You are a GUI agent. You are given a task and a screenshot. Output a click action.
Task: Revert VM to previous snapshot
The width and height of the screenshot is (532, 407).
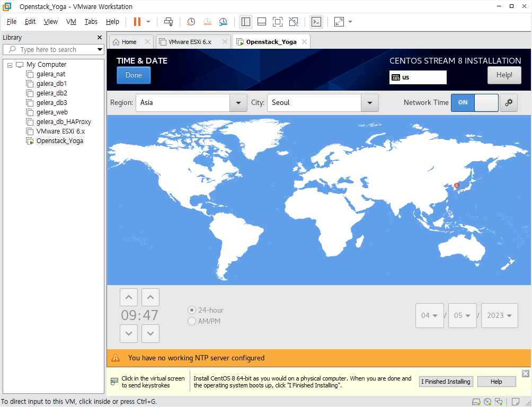207,22
